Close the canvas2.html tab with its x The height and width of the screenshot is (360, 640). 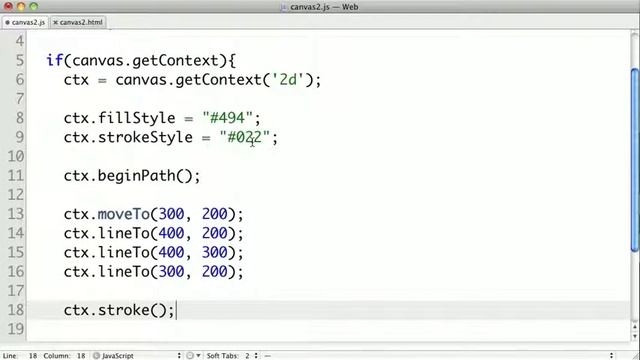click(56, 22)
